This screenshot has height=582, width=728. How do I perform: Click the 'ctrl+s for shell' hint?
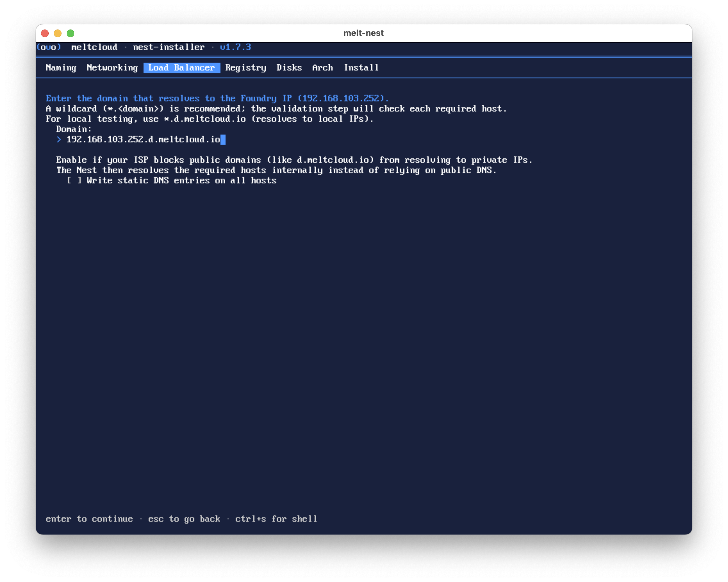click(x=276, y=519)
